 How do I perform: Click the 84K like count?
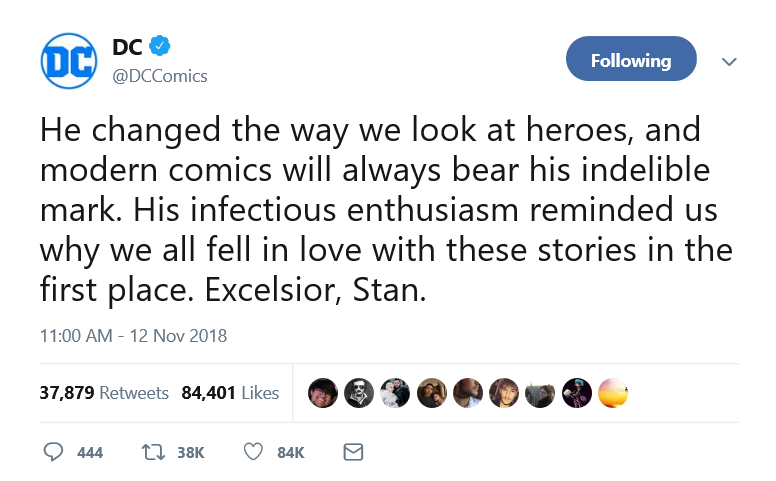pos(291,452)
